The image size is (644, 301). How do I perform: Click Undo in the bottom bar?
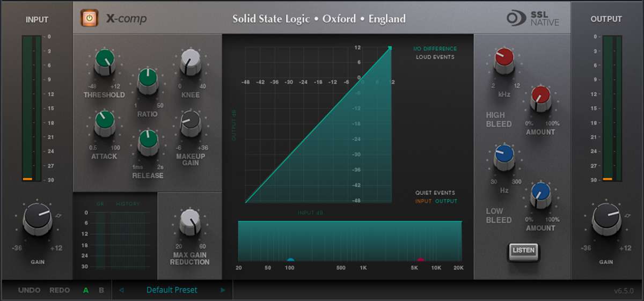point(29,290)
